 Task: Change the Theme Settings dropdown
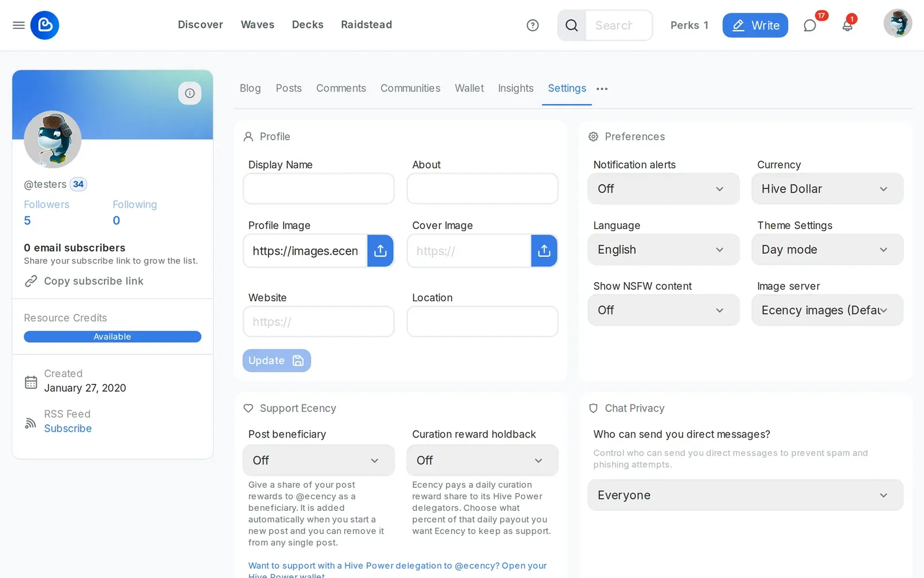point(827,250)
